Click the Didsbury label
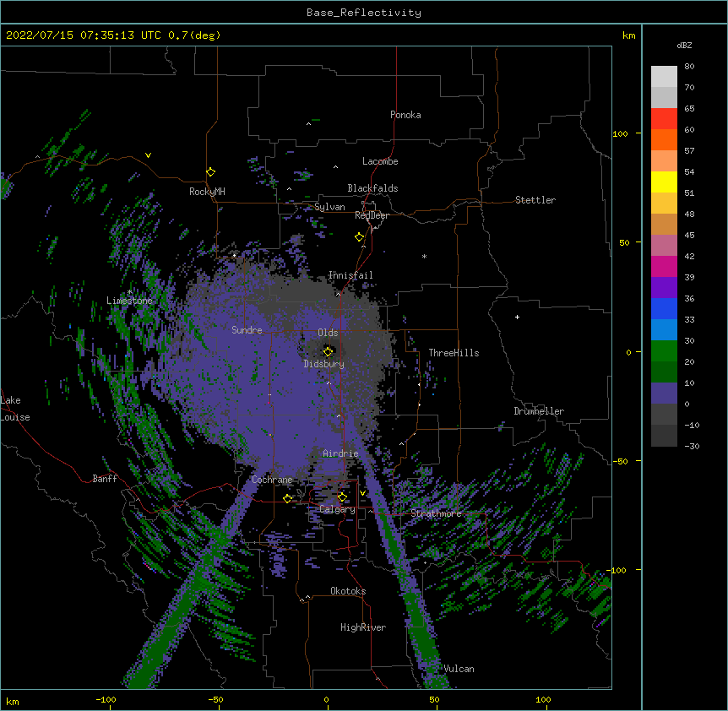Viewport: 728px width, 711px height. point(324,364)
